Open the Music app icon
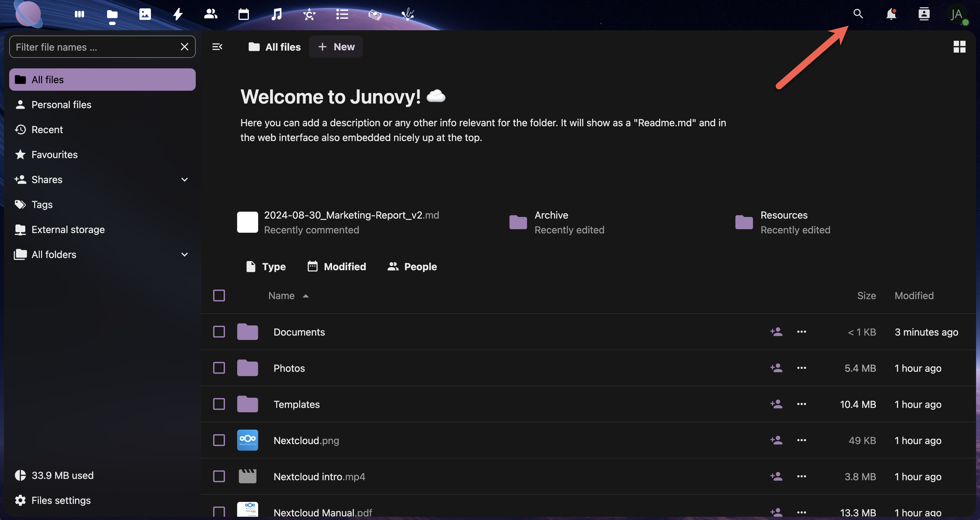This screenshot has height=520, width=980. 277,14
